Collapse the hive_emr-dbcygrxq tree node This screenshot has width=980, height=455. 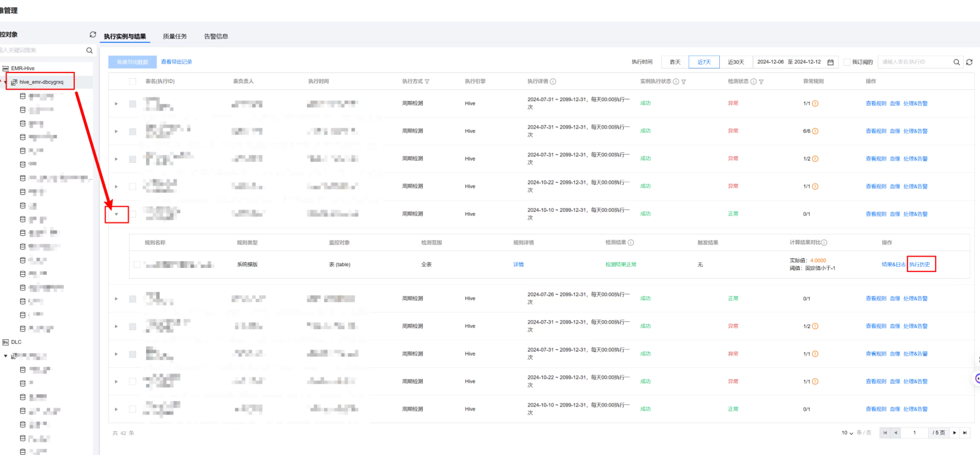(6, 82)
